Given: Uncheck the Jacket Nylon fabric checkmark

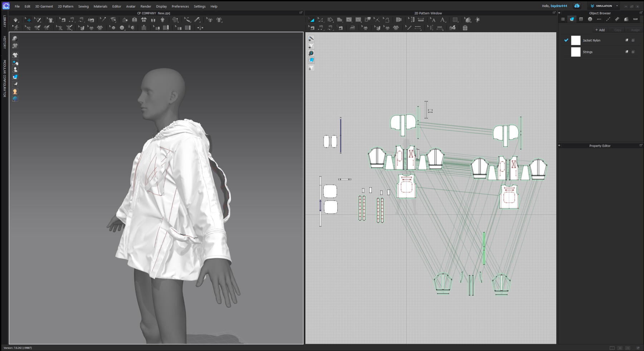Looking at the screenshot, I should click(x=566, y=40).
